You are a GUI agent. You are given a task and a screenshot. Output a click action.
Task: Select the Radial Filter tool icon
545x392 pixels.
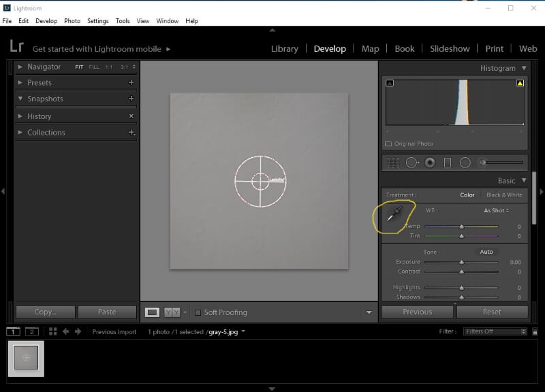click(x=465, y=163)
